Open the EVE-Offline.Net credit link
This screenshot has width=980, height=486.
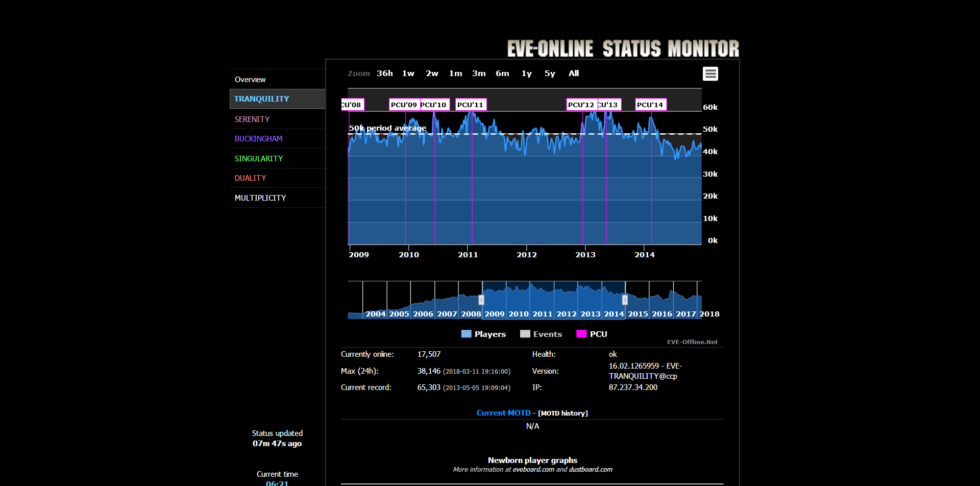pyautogui.click(x=692, y=342)
